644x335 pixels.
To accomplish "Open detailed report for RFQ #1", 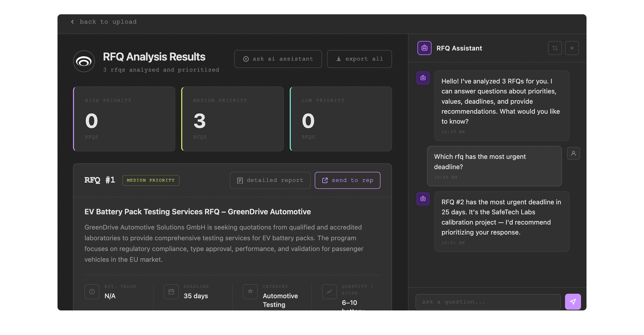I will (270, 180).
